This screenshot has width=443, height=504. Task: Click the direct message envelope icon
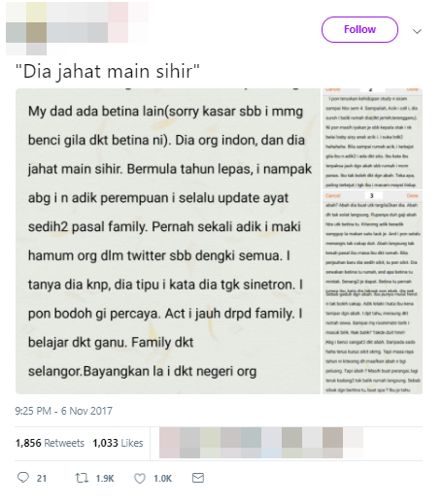click(198, 478)
